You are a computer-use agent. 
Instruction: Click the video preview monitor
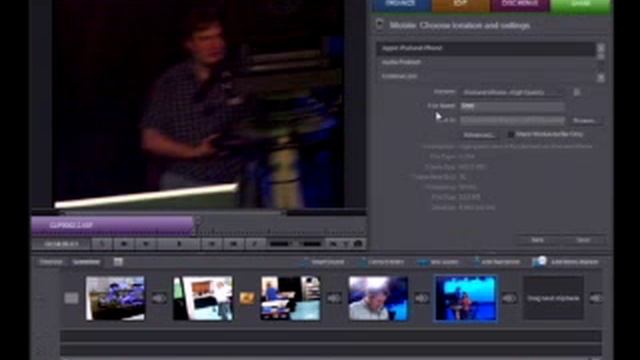coord(198,104)
